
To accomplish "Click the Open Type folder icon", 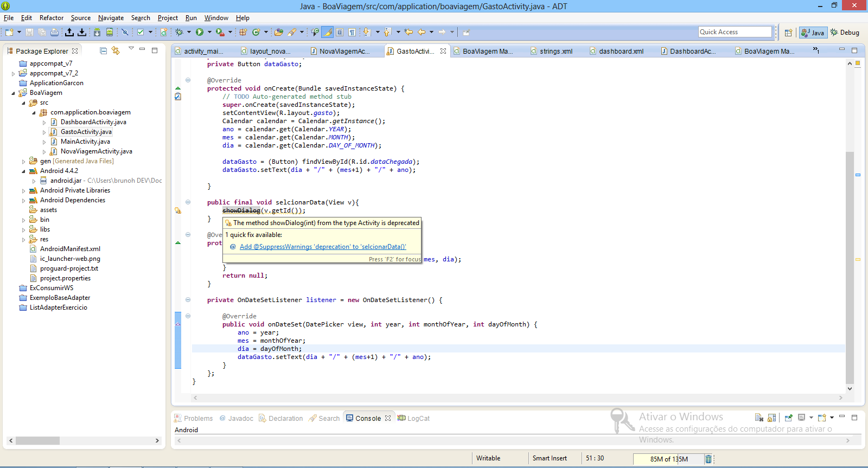I will pos(279,32).
